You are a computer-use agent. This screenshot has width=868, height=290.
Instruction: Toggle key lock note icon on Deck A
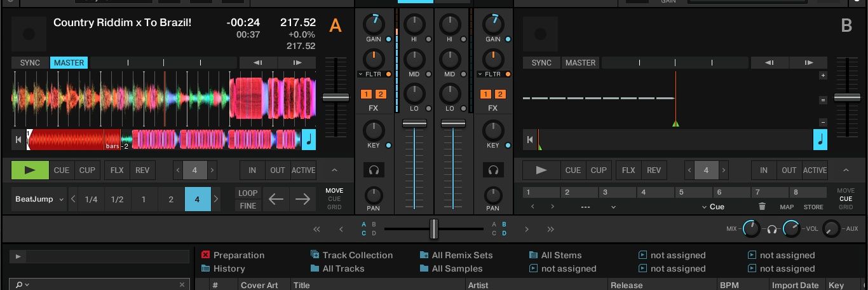tap(309, 140)
